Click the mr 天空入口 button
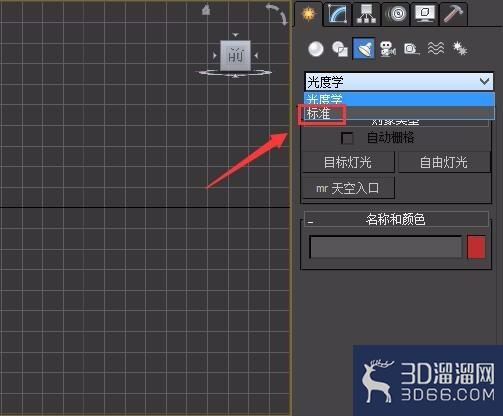The height and width of the screenshot is (416, 503). click(348, 188)
